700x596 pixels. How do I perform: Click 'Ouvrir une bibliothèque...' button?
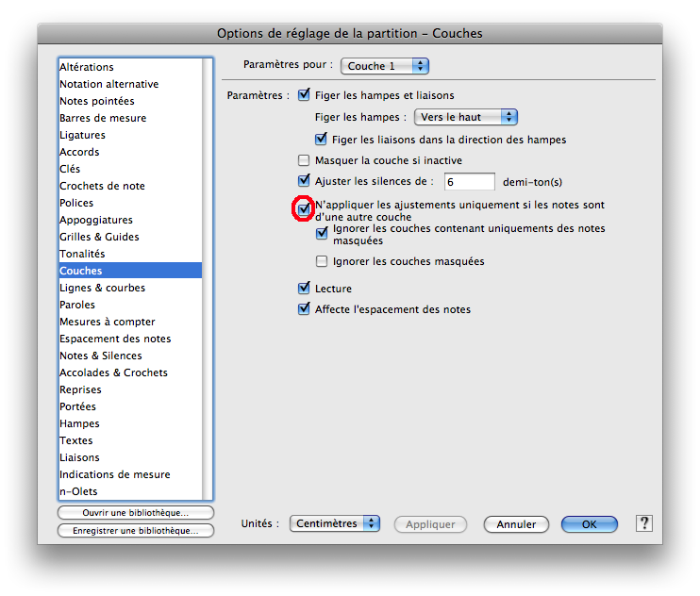[x=136, y=513]
